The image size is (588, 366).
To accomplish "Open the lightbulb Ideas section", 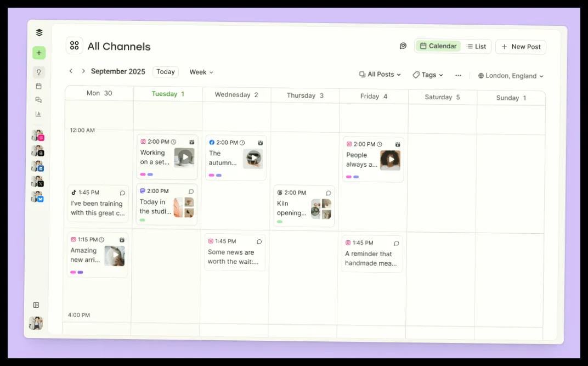I will (x=38, y=72).
